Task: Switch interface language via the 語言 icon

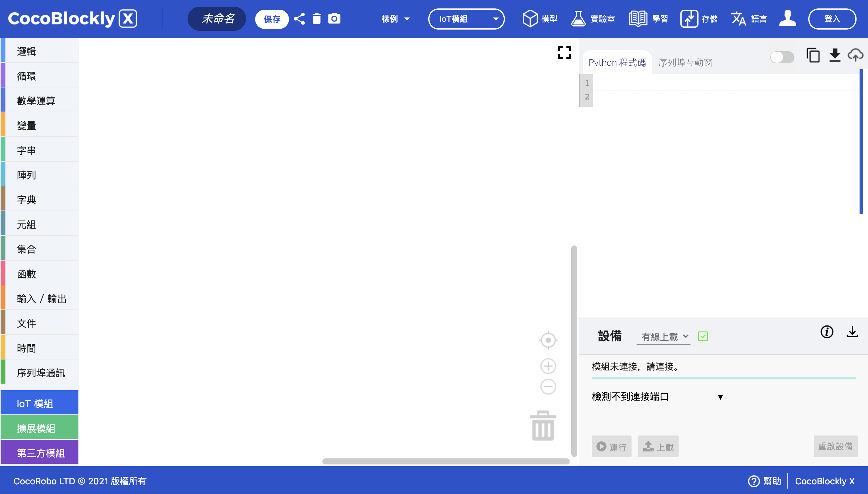Action: pos(749,19)
